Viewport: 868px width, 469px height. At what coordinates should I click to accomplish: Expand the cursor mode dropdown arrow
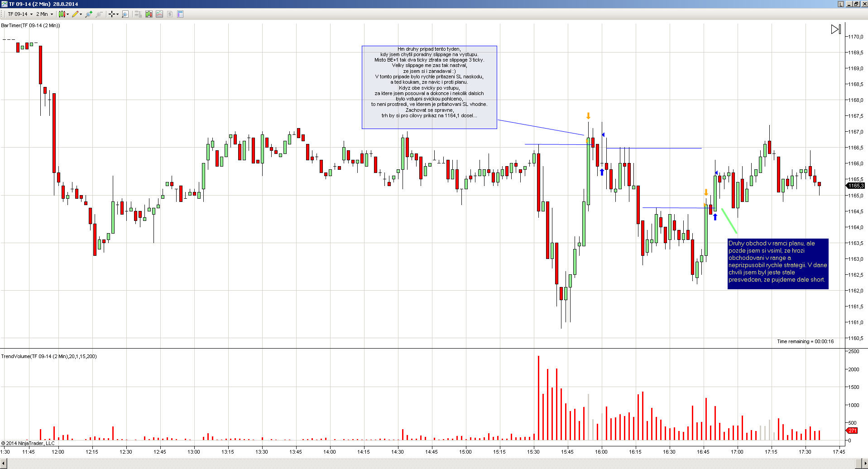[x=117, y=14]
